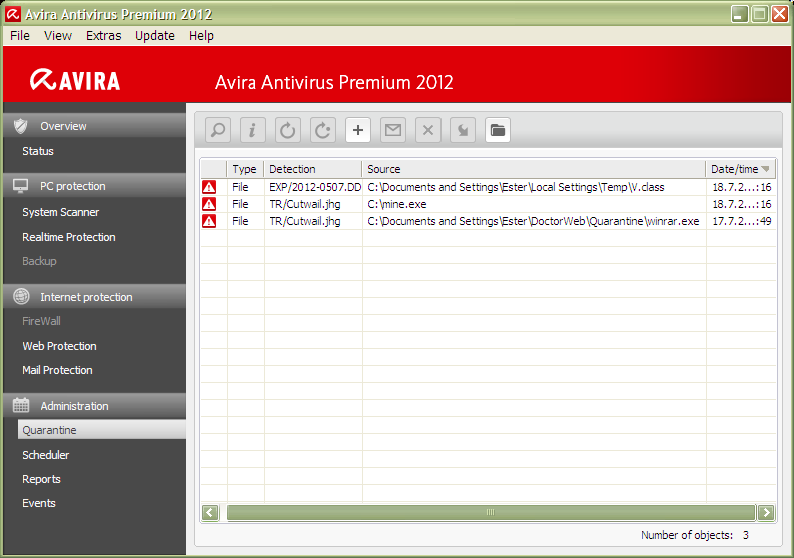Sort by the Type column header
The height and width of the screenshot is (558, 794).
(245, 169)
